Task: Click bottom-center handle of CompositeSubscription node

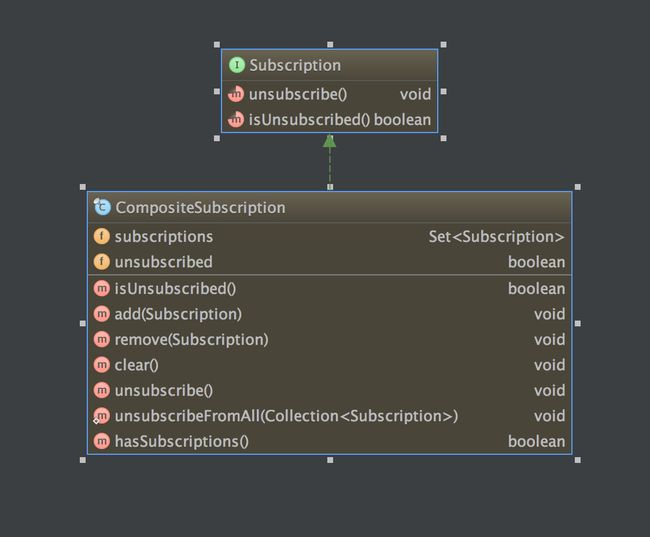Action: click(330, 460)
